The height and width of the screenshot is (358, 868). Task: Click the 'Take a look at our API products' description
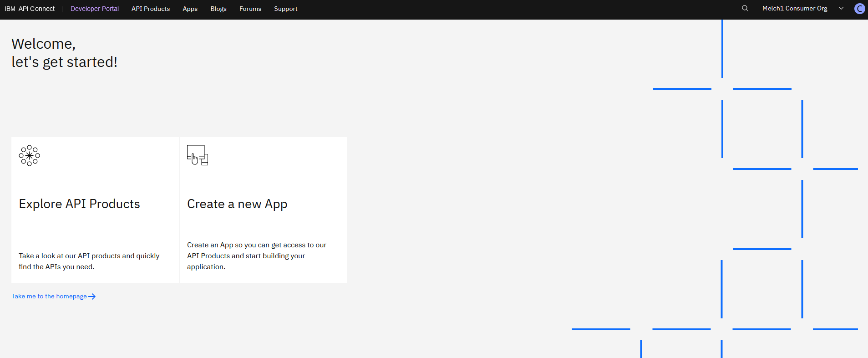tap(89, 261)
